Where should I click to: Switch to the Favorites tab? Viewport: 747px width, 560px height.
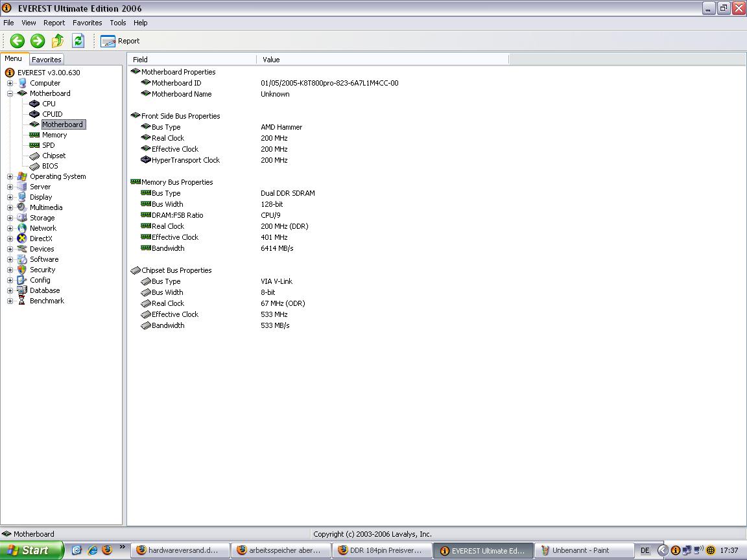click(x=46, y=60)
